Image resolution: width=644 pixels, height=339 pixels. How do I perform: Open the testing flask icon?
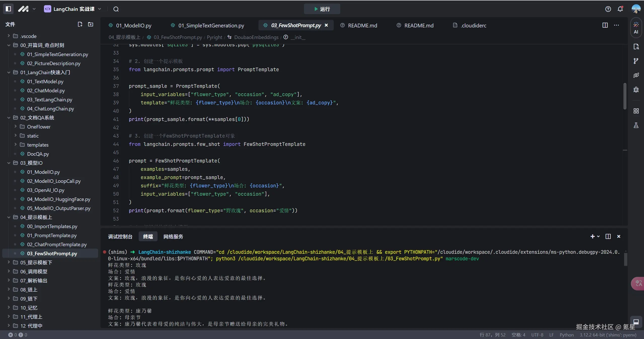click(x=636, y=125)
